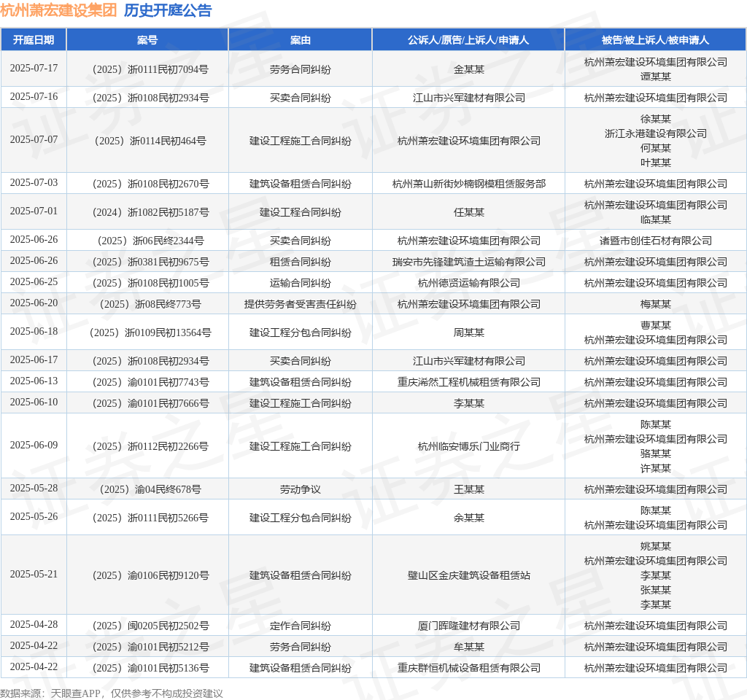Select the 公诉人/原告/上诉人/申请人 column header
The height and width of the screenshot is (700, 747).
click(x=468, y=40)
